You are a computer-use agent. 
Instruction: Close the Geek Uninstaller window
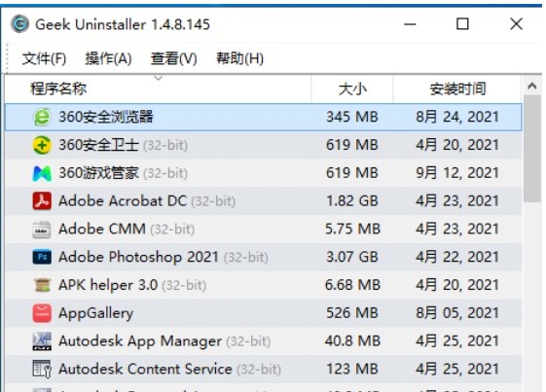516,24
